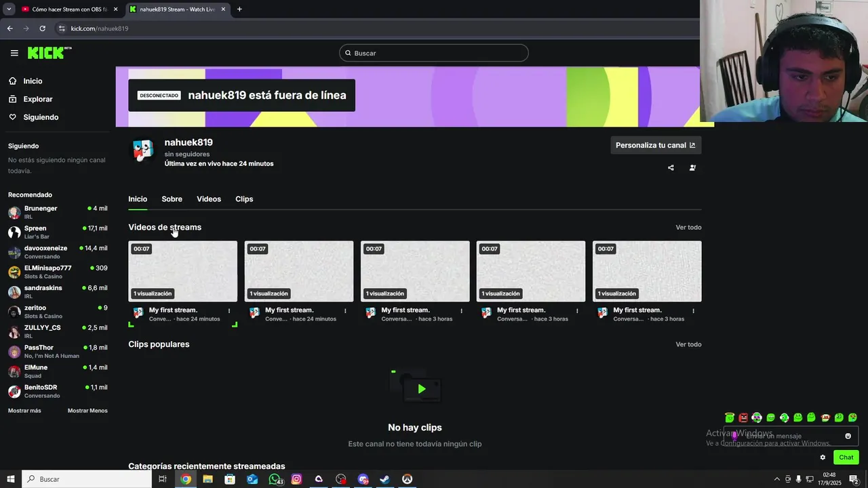Open Siguiendo in the sidebar
This screenshot has width=868, height=488.
pos(41,117)
